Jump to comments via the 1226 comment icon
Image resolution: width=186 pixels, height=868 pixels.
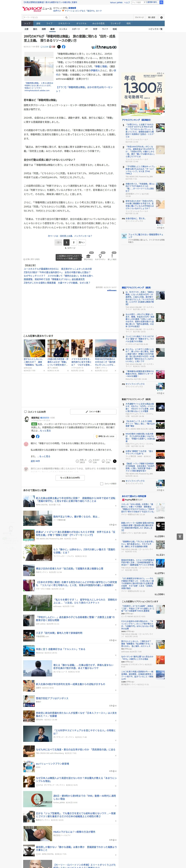point(45,47)
